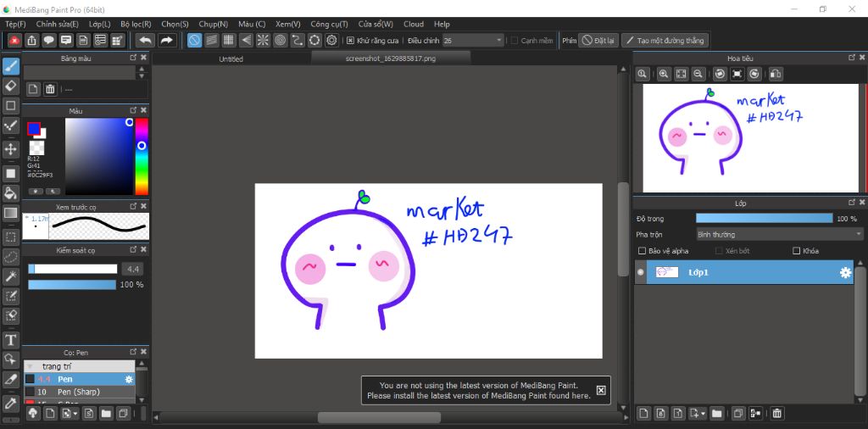This screenshot has height=429, width=868.
Task: Delete layer with trash icon in layer panel
Action: [x=777, y=413]
